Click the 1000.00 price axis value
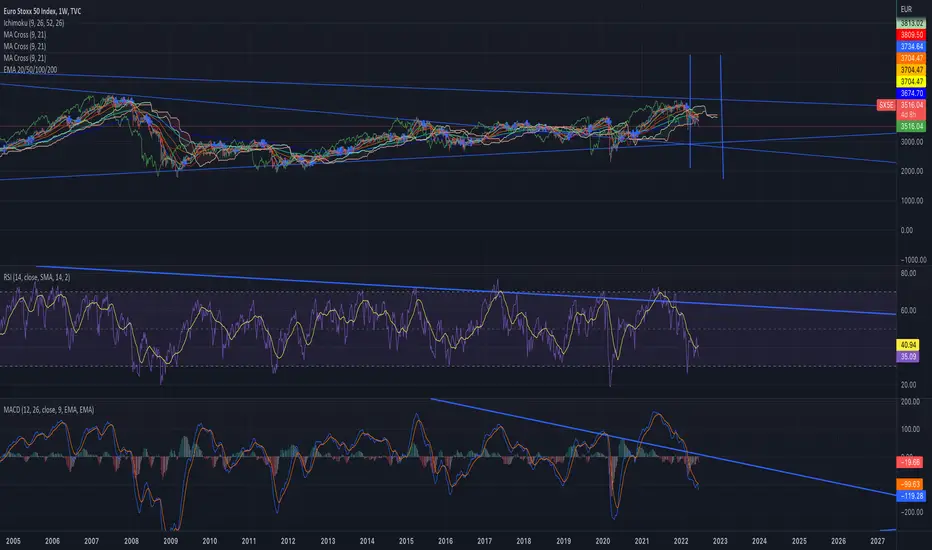Image resolution: width=932 pixels, height=550 pixels. [911, 201]
